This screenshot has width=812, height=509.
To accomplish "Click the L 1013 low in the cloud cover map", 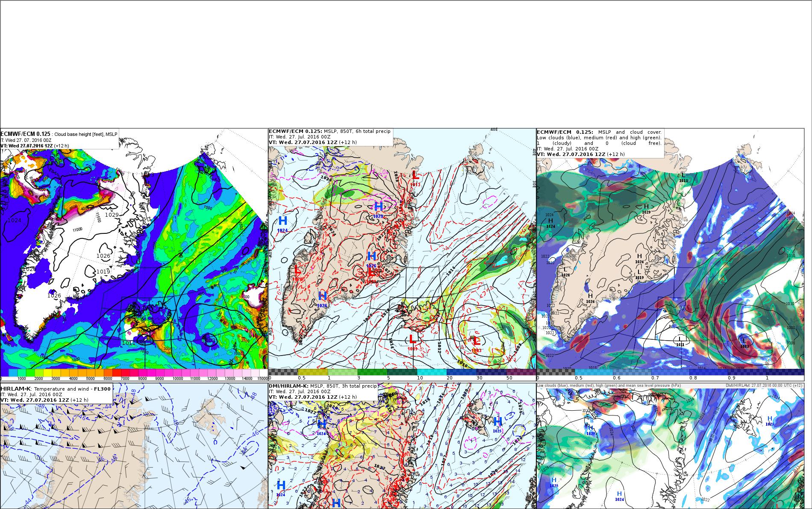I will pos(683,177).
